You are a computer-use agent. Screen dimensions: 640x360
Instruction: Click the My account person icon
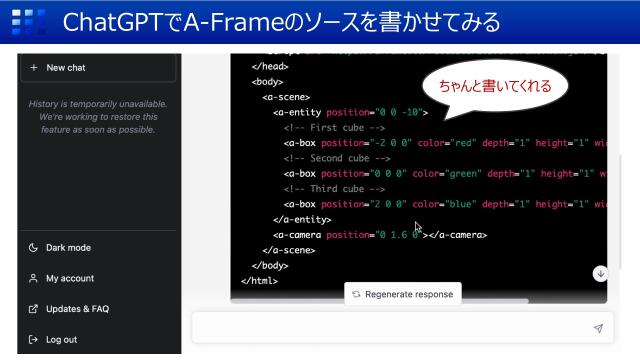33,278
